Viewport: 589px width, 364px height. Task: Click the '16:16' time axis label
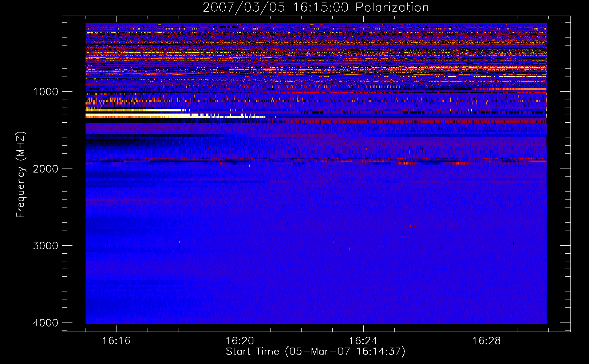tap(116, 341)
